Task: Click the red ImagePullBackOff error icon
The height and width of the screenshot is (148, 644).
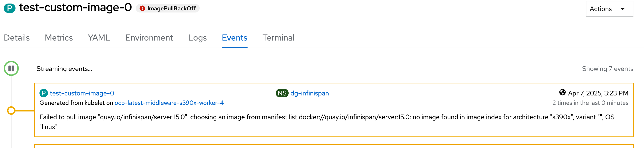Action: click(x=142, y=8)
